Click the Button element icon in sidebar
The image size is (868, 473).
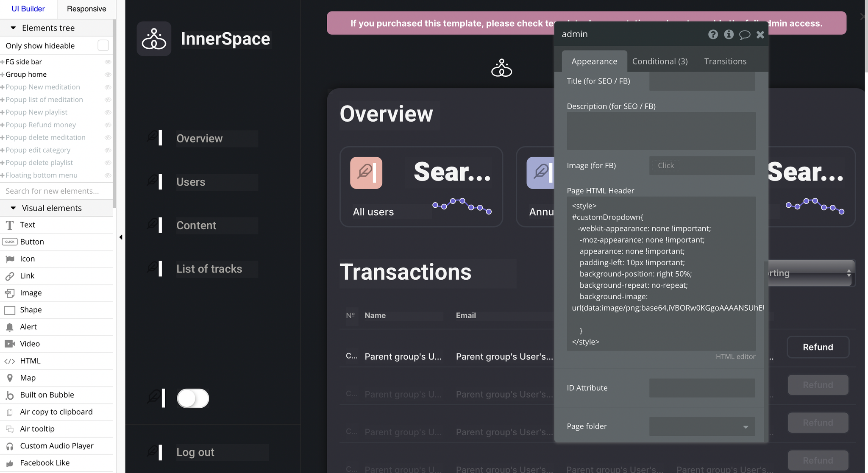pyautogui.click(x=10, y=241)
